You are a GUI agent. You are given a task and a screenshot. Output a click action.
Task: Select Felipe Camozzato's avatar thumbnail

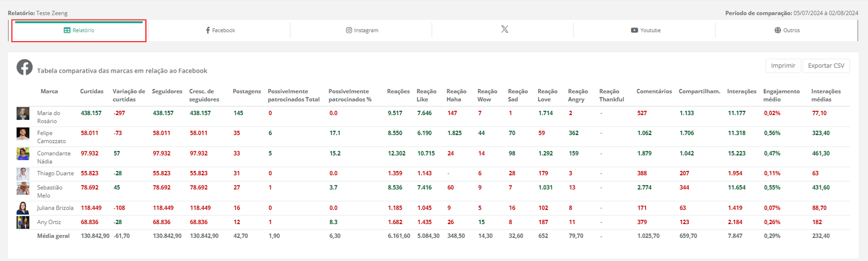pyautogui.click(x=23, y=133)
